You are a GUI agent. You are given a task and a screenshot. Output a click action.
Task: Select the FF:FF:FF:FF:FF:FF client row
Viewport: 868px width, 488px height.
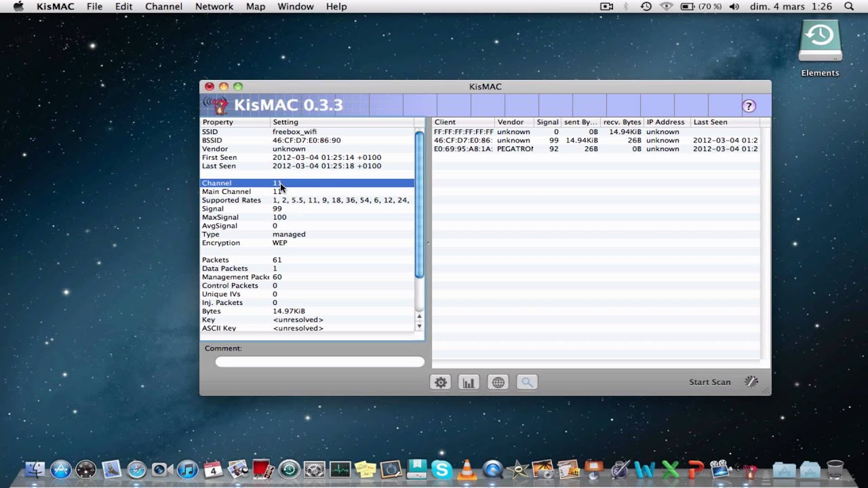(596, 131)
